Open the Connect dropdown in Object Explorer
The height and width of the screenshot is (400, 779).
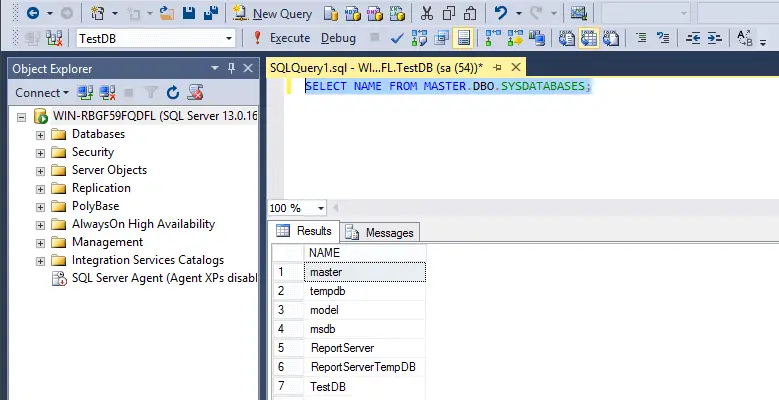click(42, 92)
